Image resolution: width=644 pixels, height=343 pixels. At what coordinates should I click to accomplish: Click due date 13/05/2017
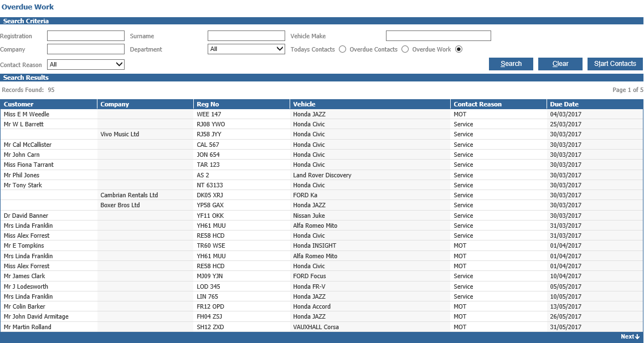click(x=565, y=306)
